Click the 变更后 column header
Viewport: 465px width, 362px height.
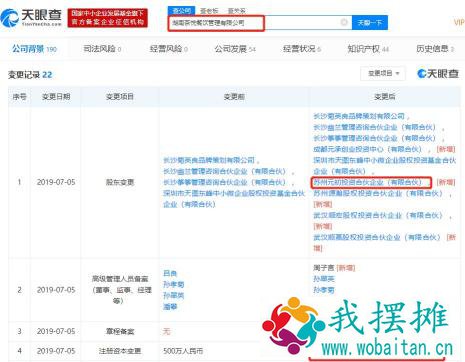point(385,97)
